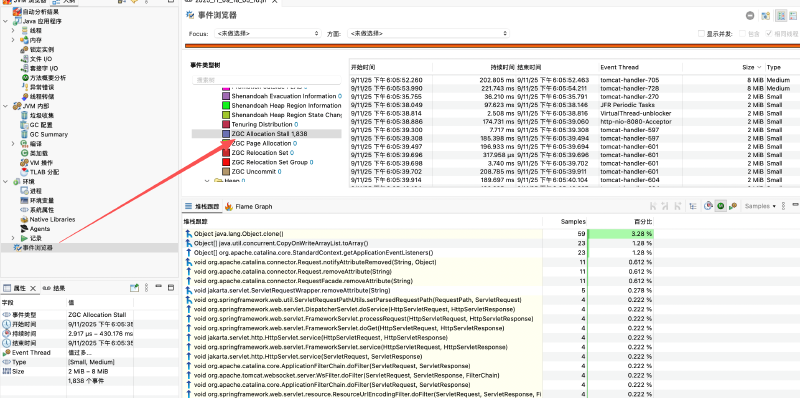Click the search field in 事件类型树
Screen dimensions: 800x398
[267, 80]
